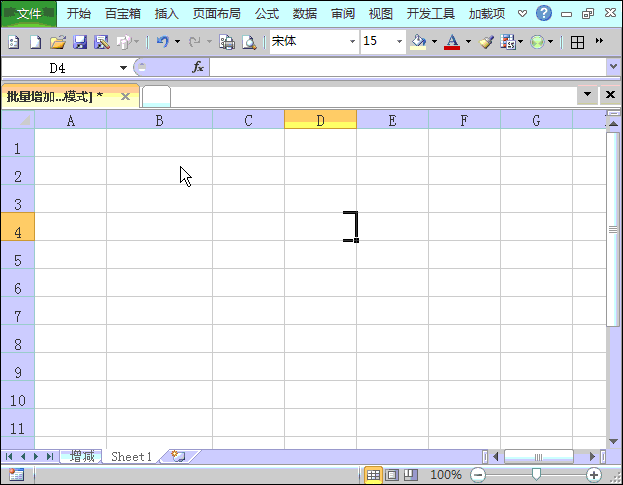Open the 文件 (File) menu
623x485 pixels.
tap(29, 14)
